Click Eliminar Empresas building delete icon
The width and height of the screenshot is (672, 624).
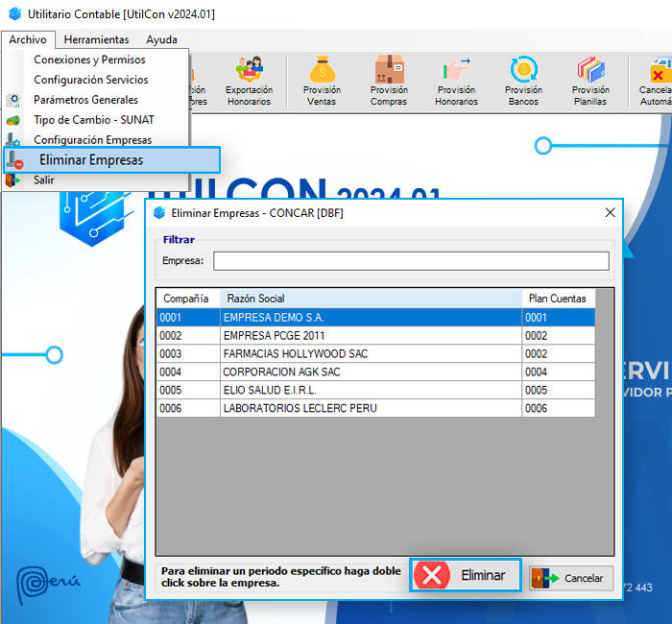(x=14, y=160)
